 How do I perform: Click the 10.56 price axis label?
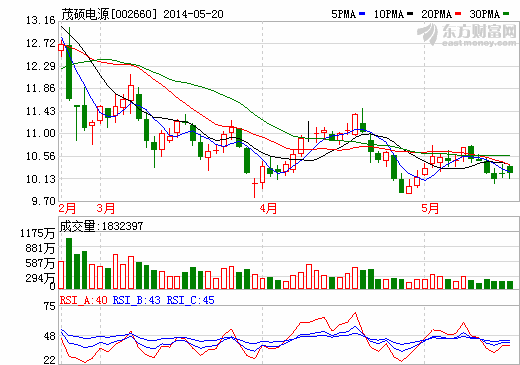tap(40, 156)
